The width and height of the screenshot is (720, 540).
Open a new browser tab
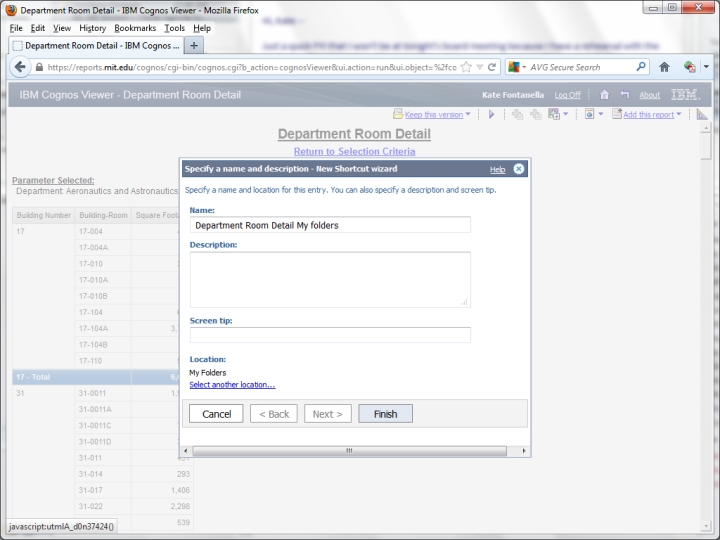pos(194,45)
